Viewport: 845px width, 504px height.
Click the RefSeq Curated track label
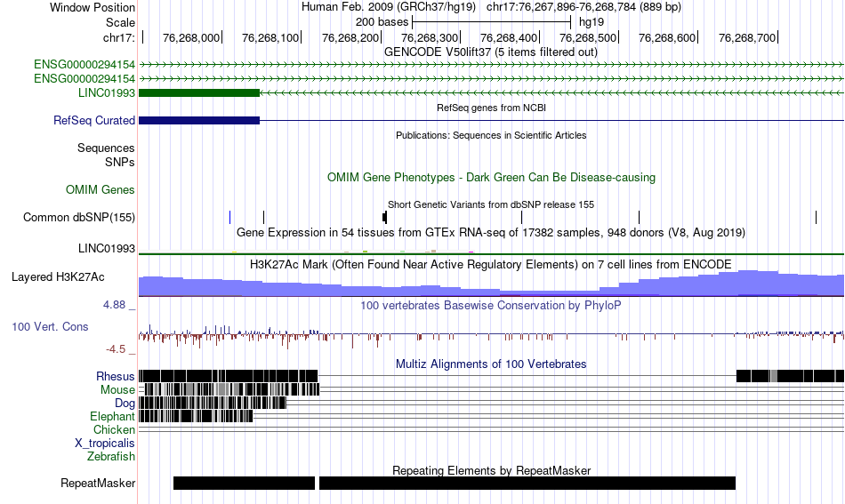coord(94,120)
